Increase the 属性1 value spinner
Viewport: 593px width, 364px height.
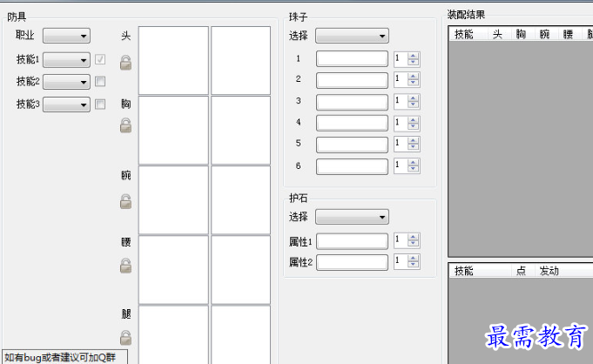tap(413, 237)
